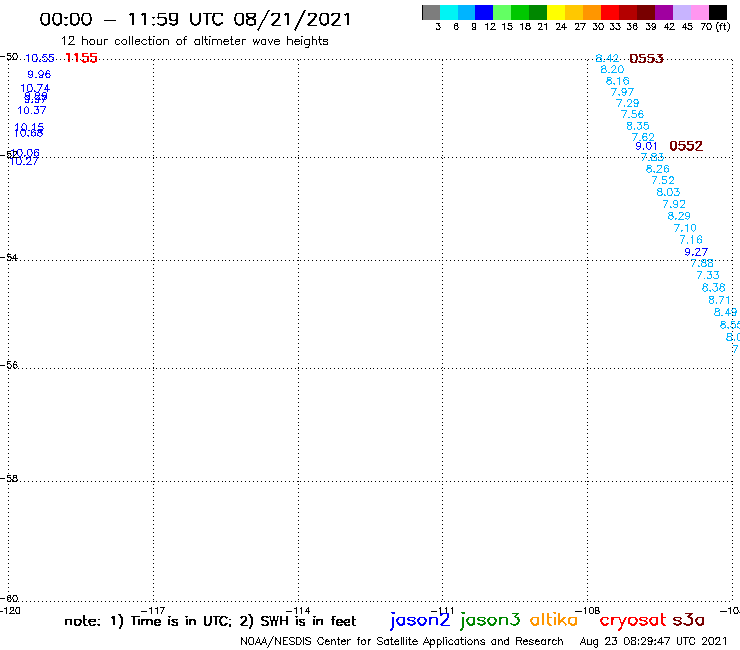Image resolution: width=740 pixels, height=650 pixels.
Task: Click the "(ft)" unit label in legend
Action: [723, 26]
